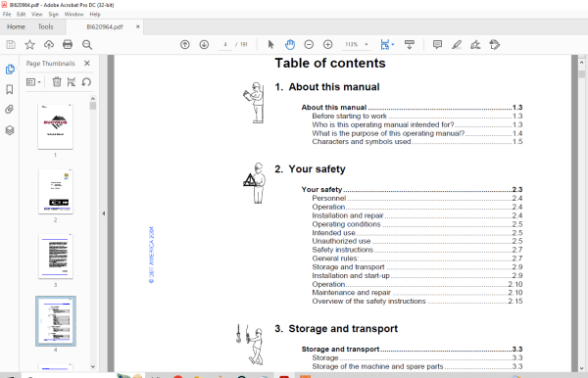Screen dimensions: 588x378
Task: Click the current page number field
Action: click(225, 45)
